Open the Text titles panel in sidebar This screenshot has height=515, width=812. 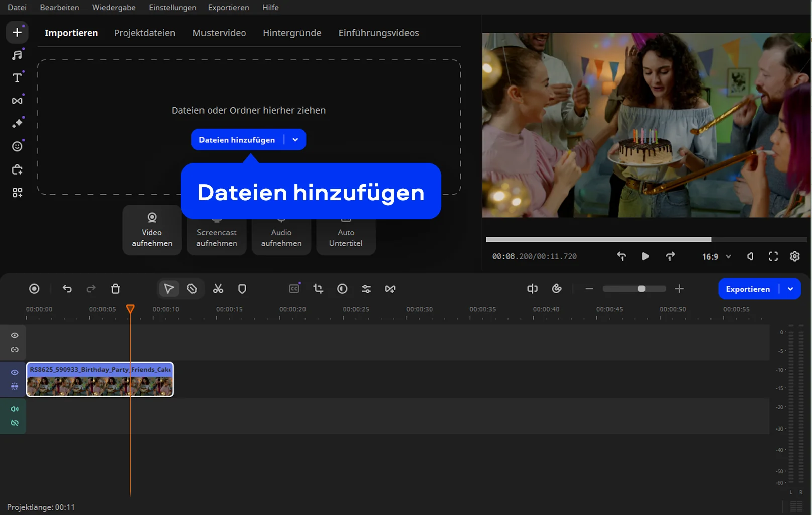pos(17,78)
